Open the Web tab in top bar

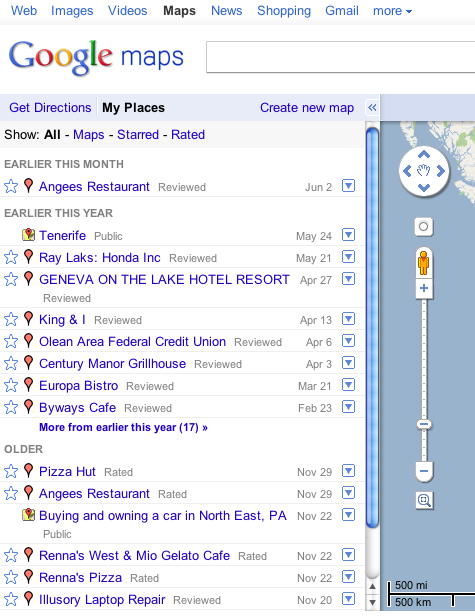pos(24,11)
